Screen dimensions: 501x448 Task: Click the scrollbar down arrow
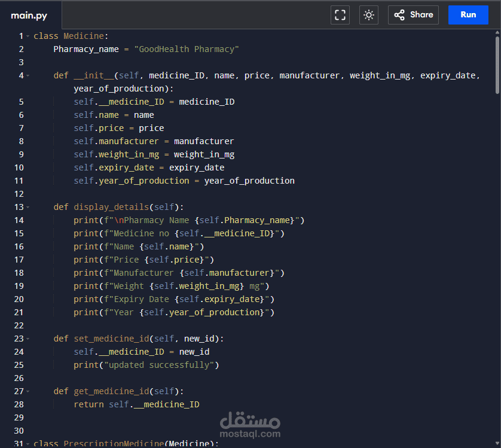click(497, 444)
